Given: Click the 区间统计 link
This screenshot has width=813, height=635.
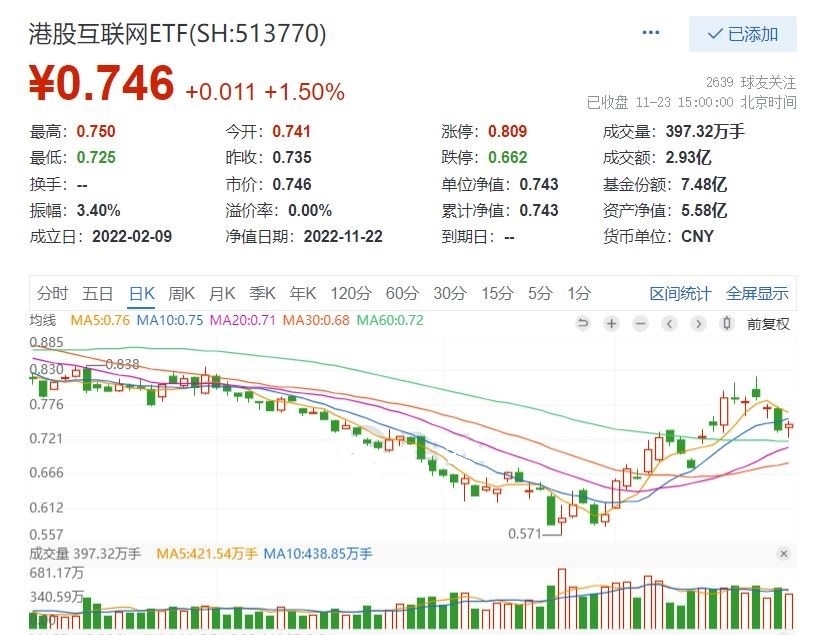Looking at the screenshot, I should tap(680, 293).
